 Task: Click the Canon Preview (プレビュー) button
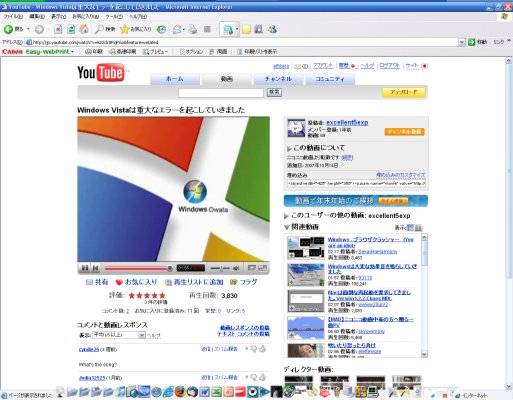pos(155,52)
